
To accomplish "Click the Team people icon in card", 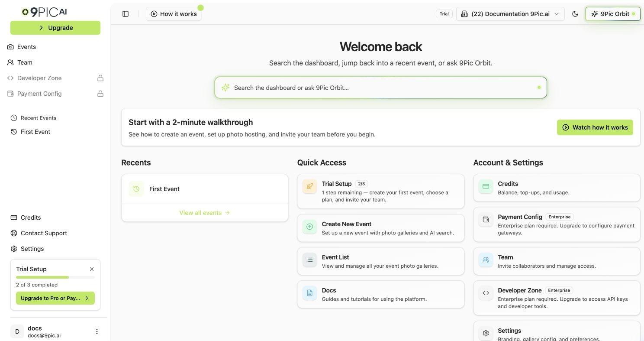I will tap(486, 260).
